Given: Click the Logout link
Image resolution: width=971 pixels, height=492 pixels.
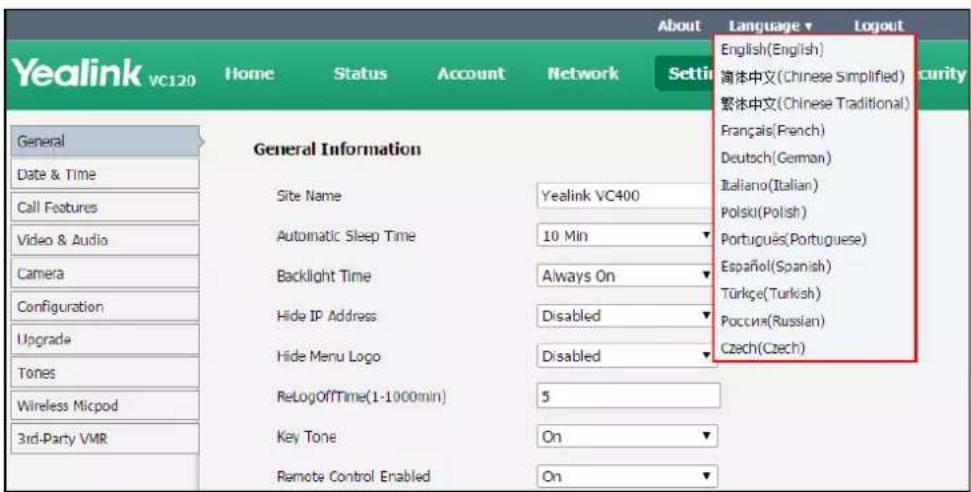Looking at the screenshot, I should tap(878, 26).
